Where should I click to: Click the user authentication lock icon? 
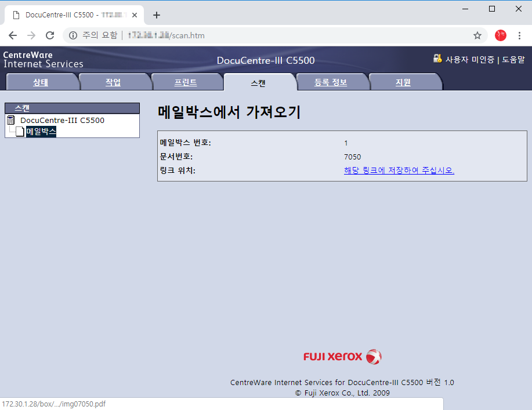[437, 59]
